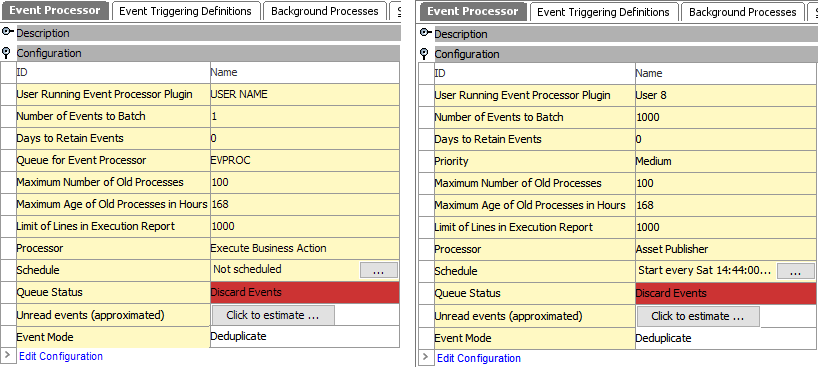Viewport: 819px width, 367px height.
Task: Click Name header value in right panel ID row
Action: (x=649, y=74)
